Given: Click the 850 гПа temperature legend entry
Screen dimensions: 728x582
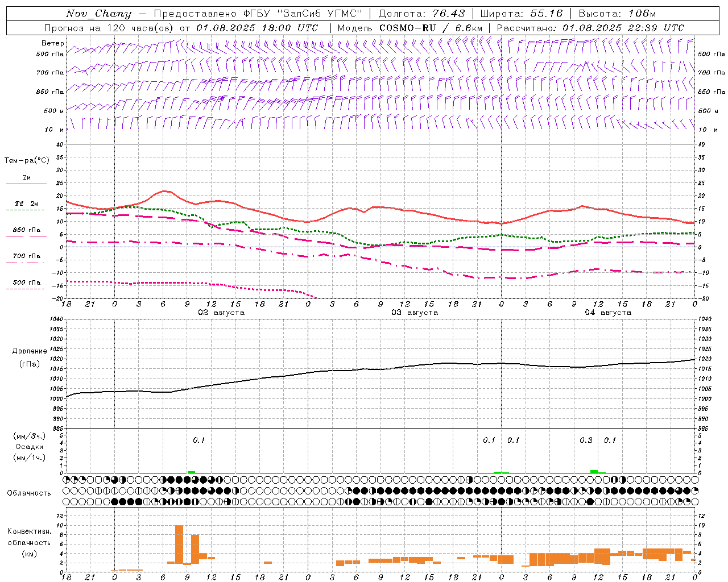Looking at the screenshot, I should coord(27,230).
